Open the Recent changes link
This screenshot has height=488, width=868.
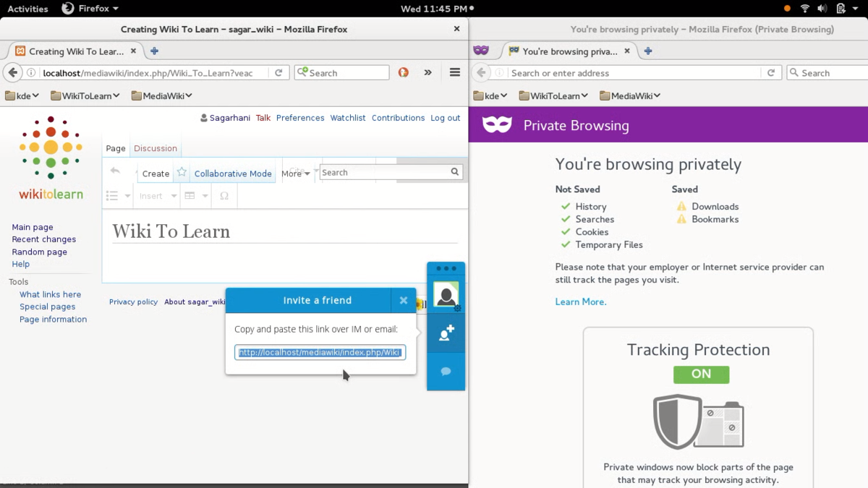tap(43, 239)
